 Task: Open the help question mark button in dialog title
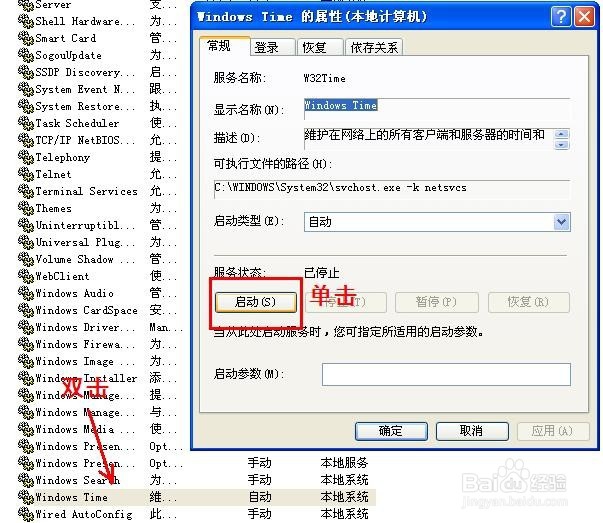561,17
